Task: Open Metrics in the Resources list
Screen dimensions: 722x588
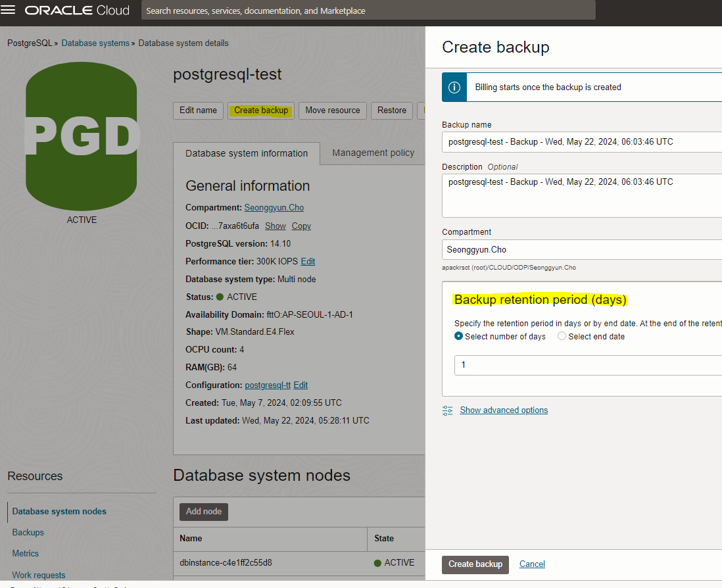Action: coord(26,553)
